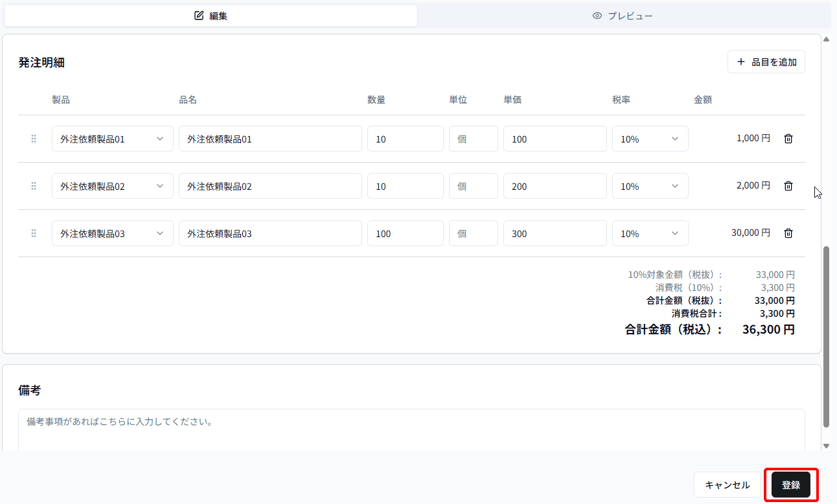
Task: Grab the drag handle of the second row
Action: [33, 185]
